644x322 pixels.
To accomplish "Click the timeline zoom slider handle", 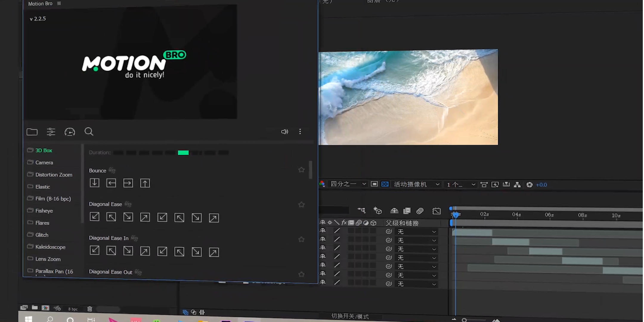I will click(x=464, y=320).
